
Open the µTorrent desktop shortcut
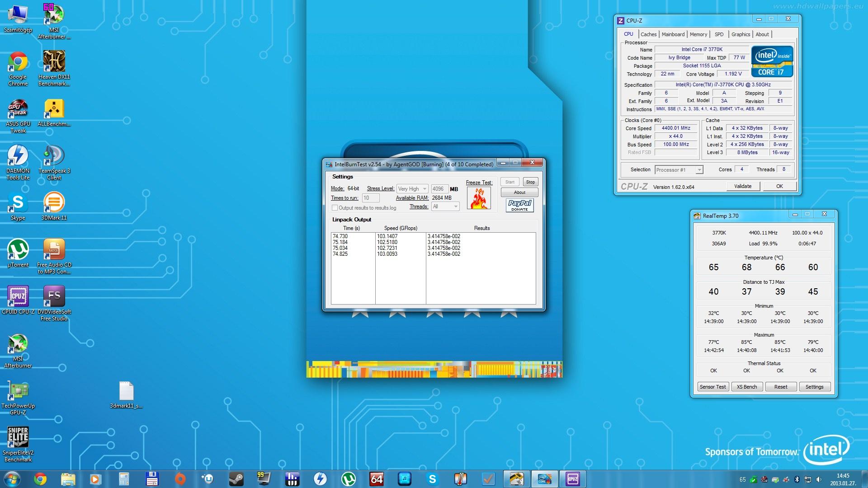coord(18,253)
